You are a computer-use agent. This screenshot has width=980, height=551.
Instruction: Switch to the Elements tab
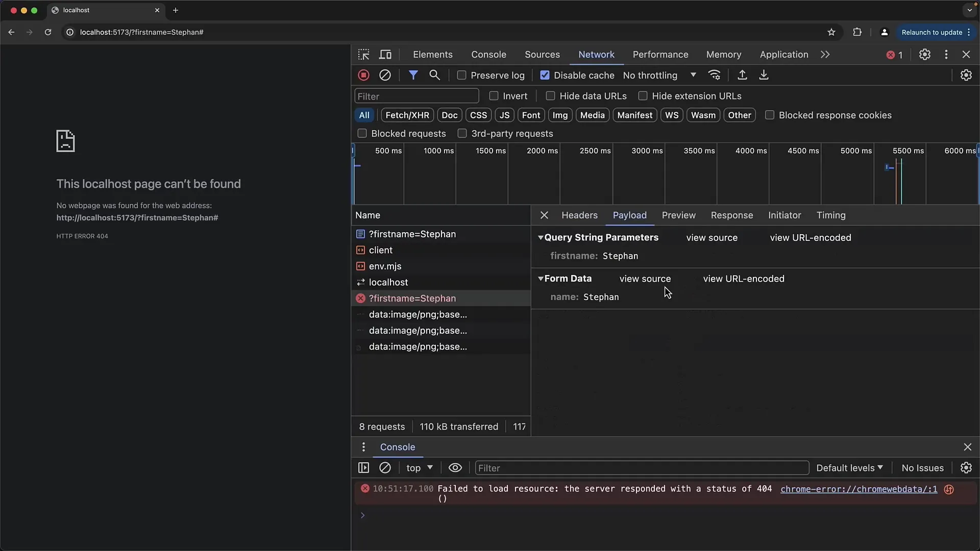pyautogui.click(x=433, y=55)
